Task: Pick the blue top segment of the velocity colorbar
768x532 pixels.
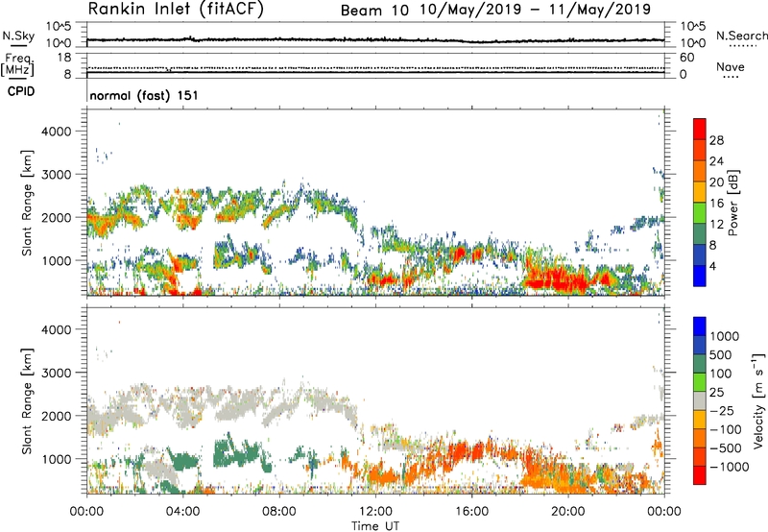Action: pos(700,326)
